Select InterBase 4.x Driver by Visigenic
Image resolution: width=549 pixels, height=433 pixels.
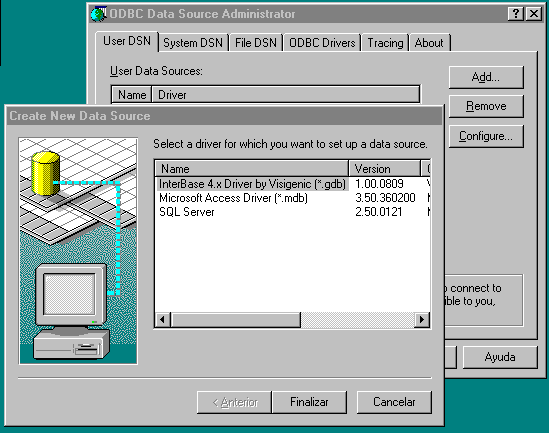(252, 184)
